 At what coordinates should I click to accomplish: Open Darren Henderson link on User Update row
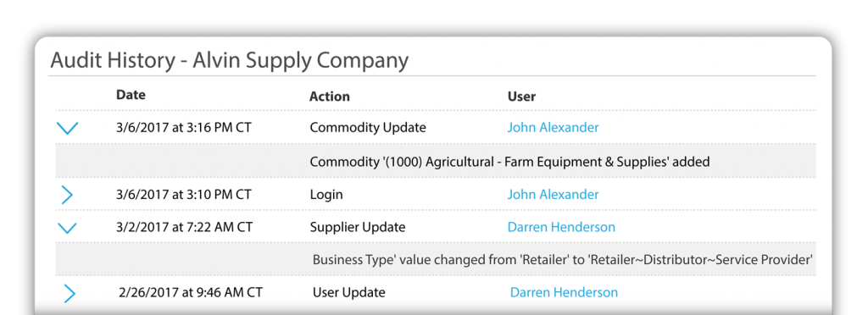coord(564,292)
